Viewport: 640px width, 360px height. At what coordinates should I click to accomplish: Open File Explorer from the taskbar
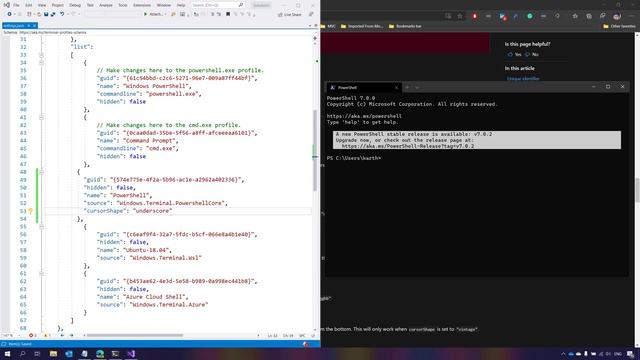click(x=53, y=353)
